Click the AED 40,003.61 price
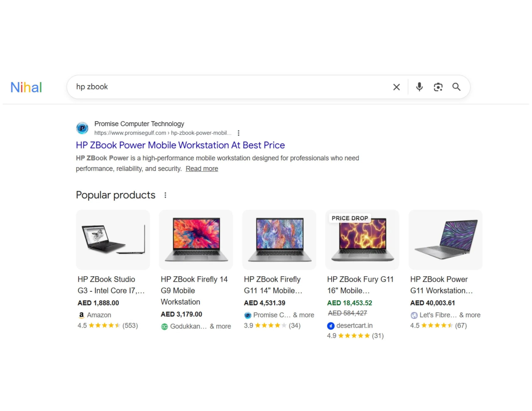The width and height of the screenshot is (532, 411). click(432, 303)
